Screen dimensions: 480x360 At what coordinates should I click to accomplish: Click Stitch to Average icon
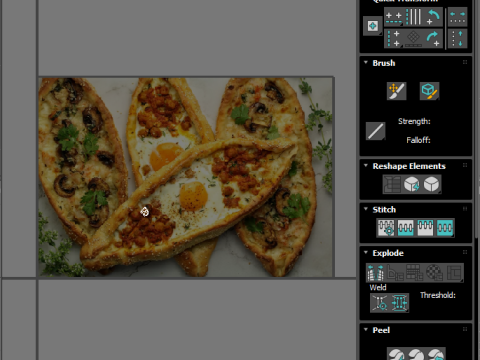pos(406,228)
